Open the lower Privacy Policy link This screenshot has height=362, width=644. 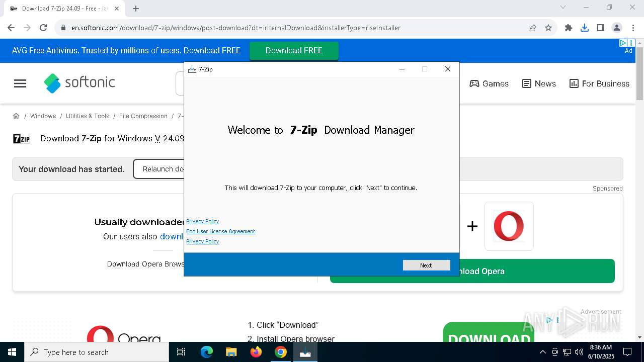pyautogui.click(x=203, y=241)
